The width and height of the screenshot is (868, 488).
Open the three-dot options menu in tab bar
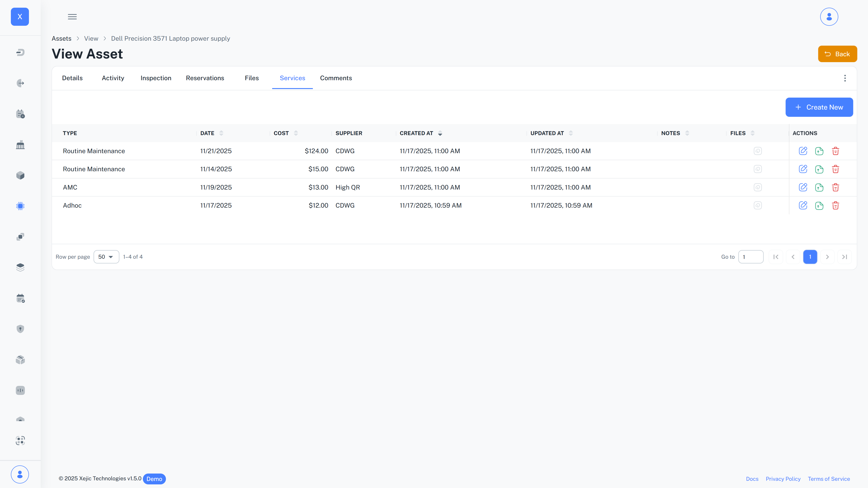[x=844, y=78]
